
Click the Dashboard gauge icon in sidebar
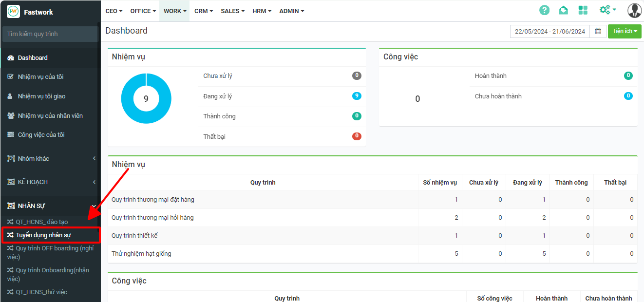[11, 58]
